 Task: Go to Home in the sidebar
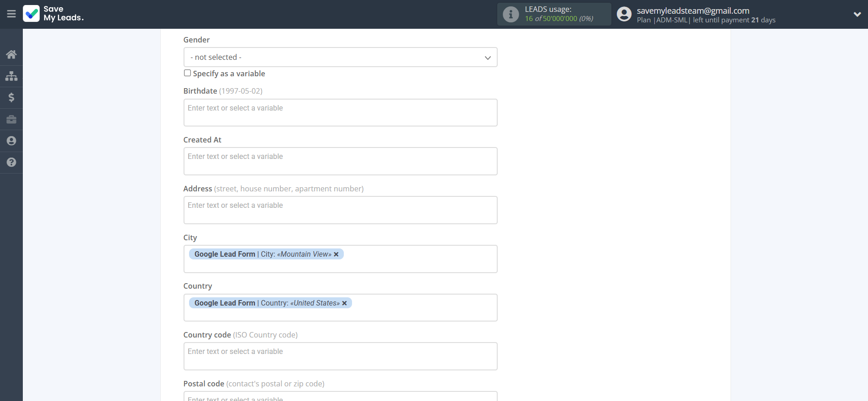click(11, 54)
